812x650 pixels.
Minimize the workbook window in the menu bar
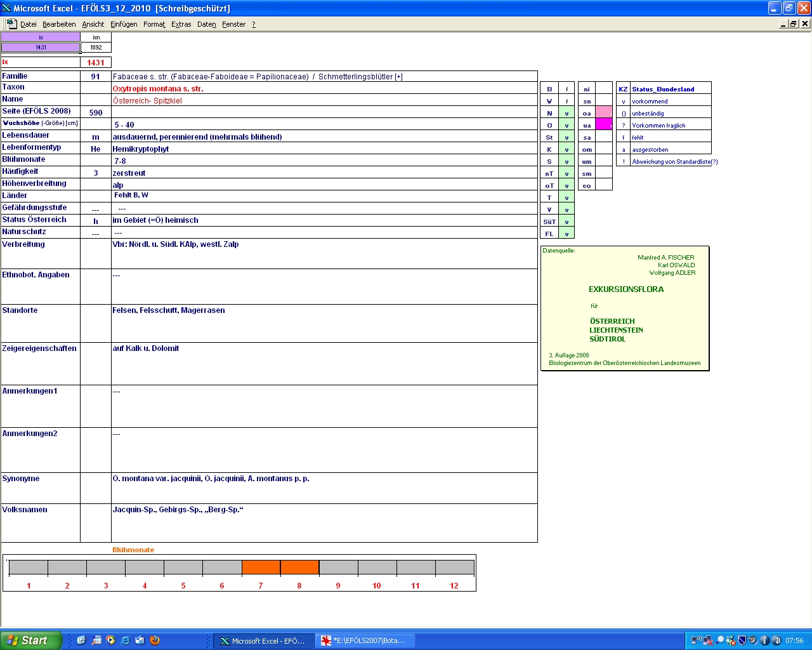point(783,23)
